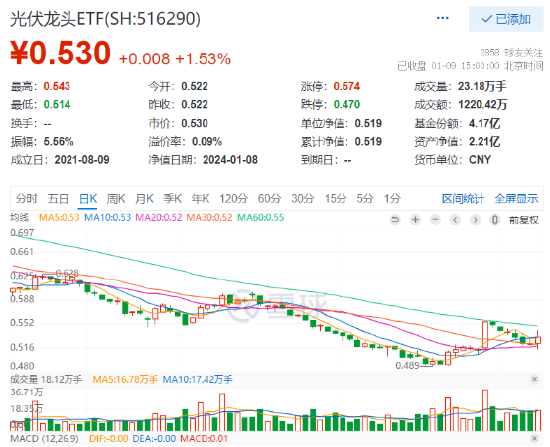550x447 pixels.
Task: Click the limit-up value 0.574
Action: click(347, 86)
